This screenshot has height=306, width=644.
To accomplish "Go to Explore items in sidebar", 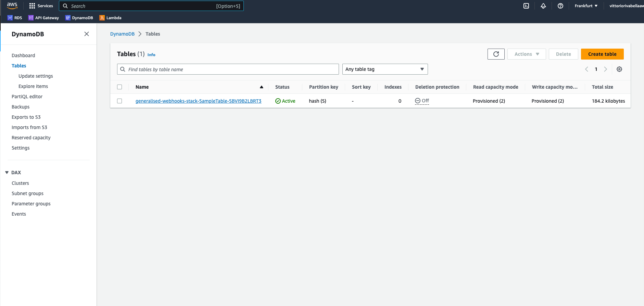I will (33, 86).
